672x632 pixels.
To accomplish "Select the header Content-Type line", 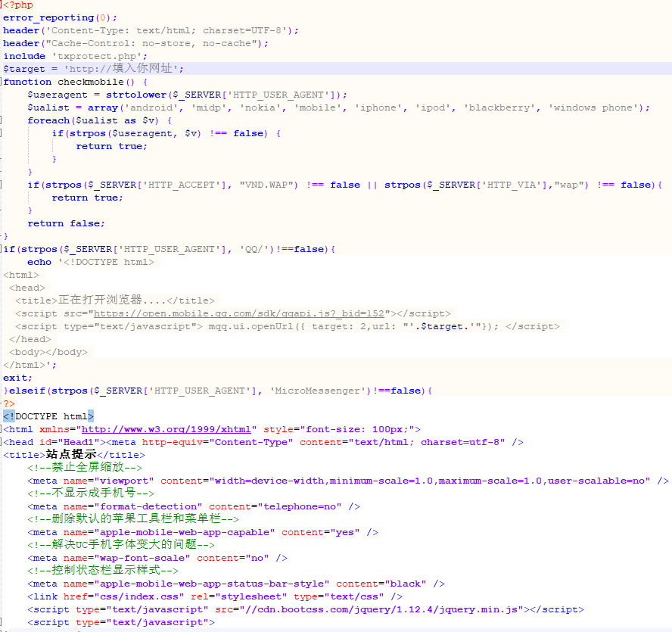I will coord(151,31).
